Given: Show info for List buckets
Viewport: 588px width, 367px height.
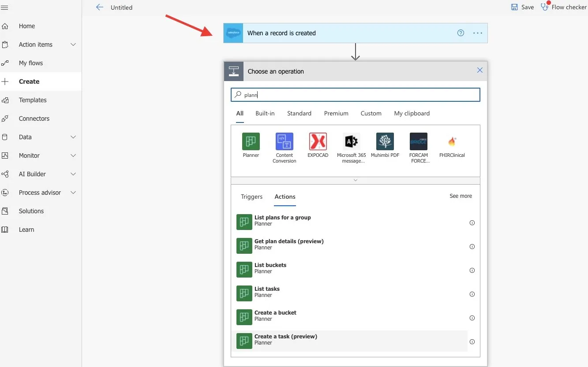Looking at the screenshot, I should tap(472, 271).
